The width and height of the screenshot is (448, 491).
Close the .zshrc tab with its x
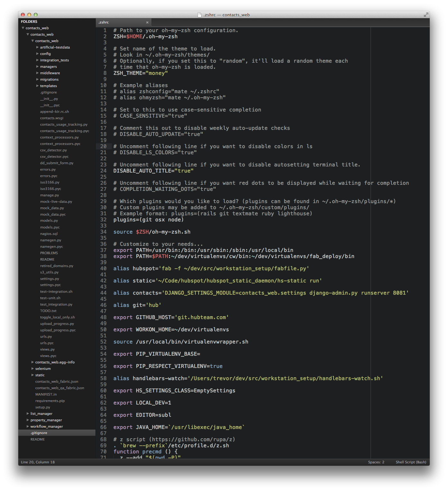pyautogui.click(x=147, y=22)
